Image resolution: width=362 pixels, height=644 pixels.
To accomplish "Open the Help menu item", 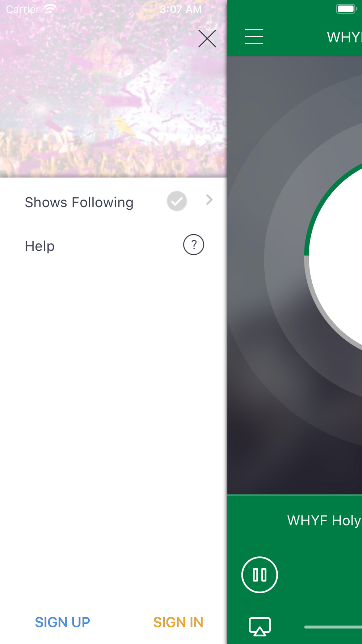I will pos(113,246).
